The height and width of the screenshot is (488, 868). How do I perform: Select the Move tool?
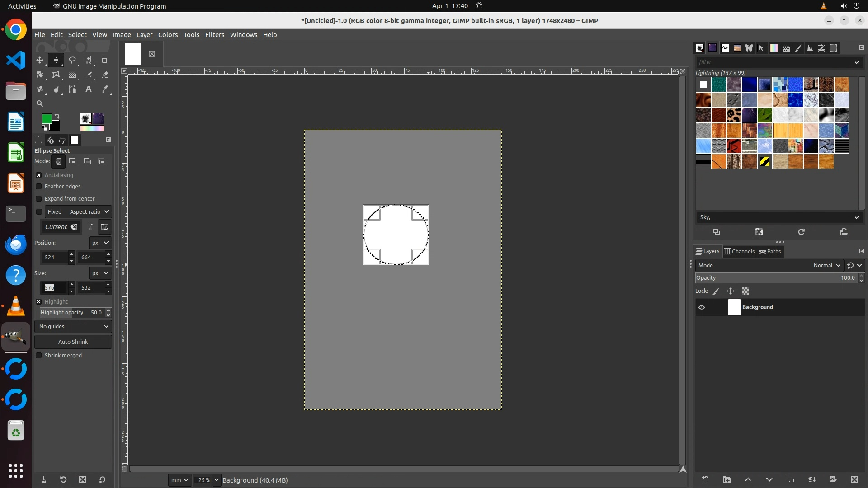40,60
